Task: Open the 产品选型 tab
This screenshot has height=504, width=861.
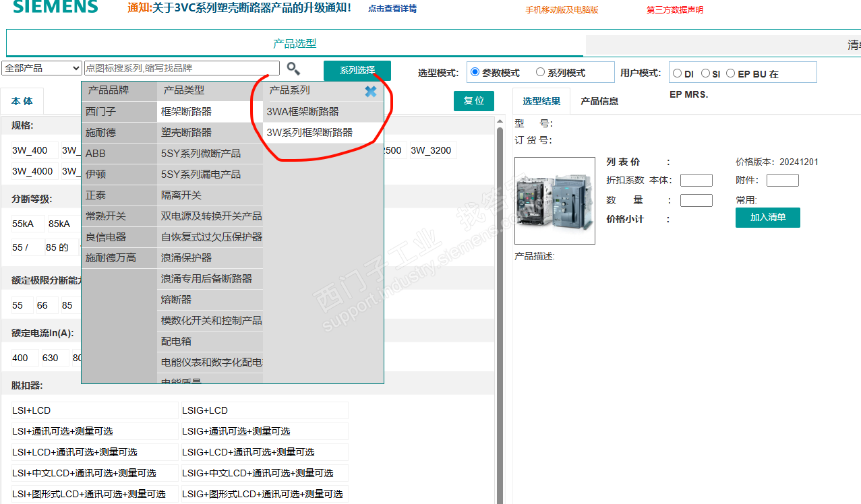Action: 295,44
